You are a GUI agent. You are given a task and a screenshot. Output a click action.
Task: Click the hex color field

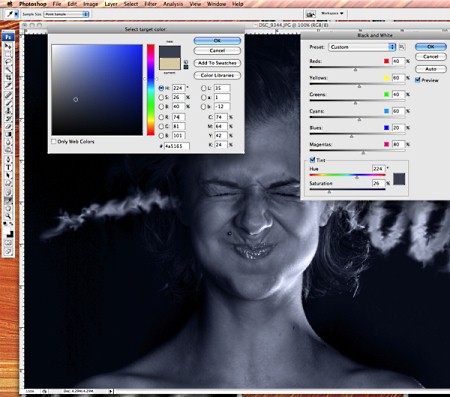coord(177,146)
